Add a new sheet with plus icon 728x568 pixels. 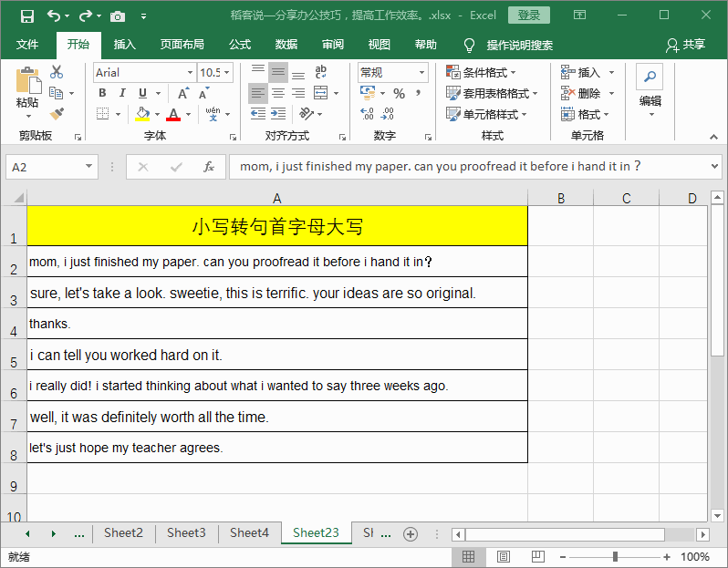click(411, 533)
